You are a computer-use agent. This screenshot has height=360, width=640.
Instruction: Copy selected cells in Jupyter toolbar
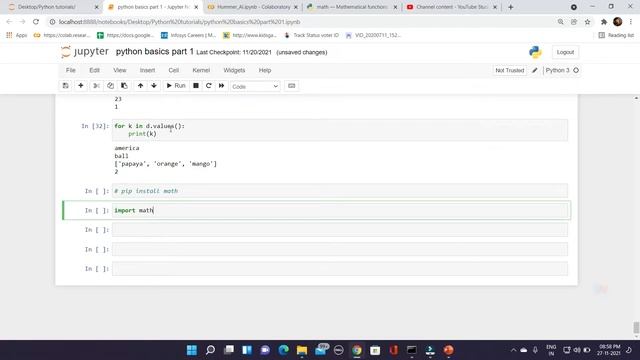coord(110,86)
